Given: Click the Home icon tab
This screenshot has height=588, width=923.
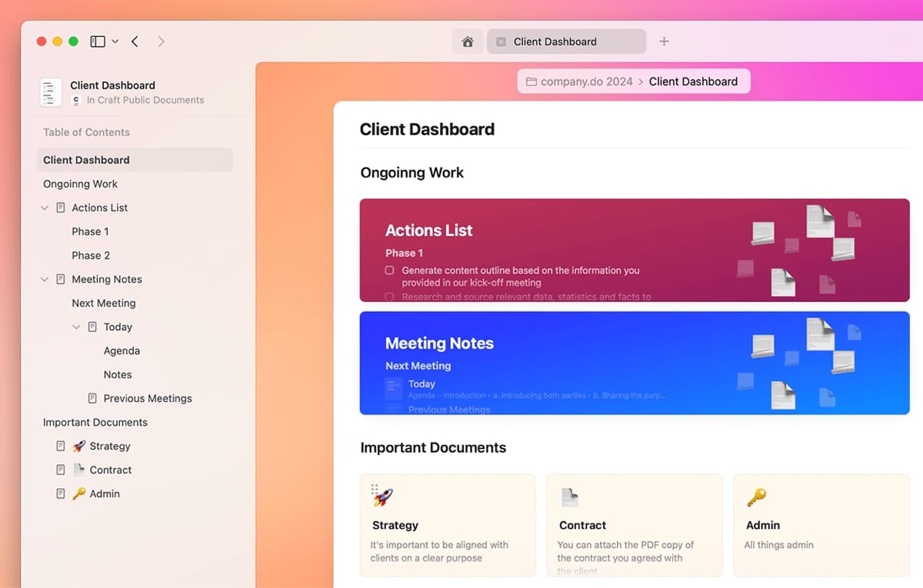Looking at the screenshot, I should point(467,42).
